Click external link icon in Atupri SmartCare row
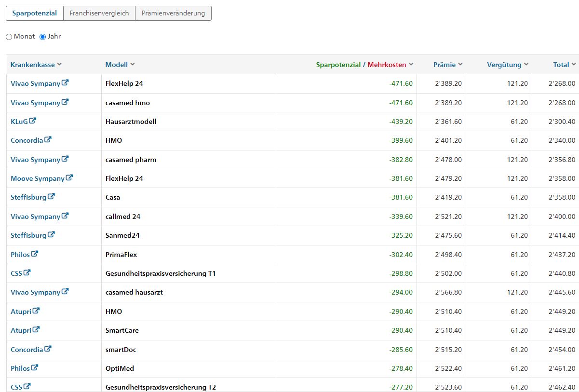 (x=36, y=330)
